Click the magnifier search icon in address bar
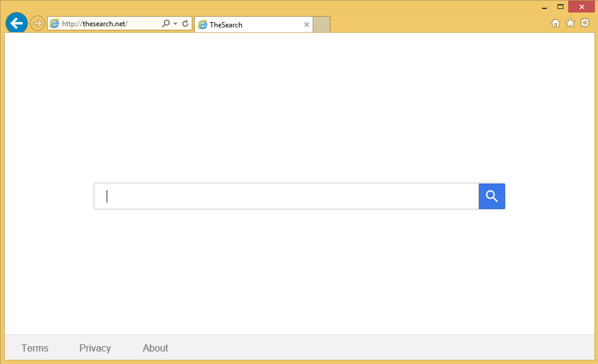The image size is (598, 364). 166,24
